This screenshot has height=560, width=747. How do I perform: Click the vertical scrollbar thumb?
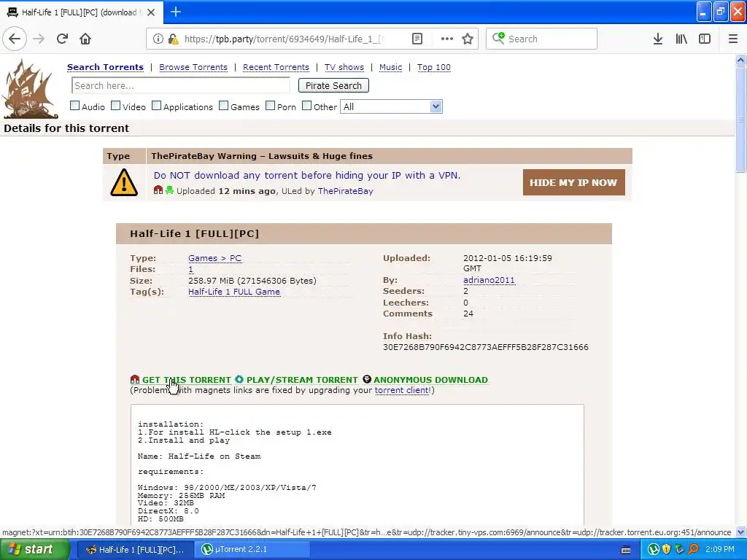[741, 119]
